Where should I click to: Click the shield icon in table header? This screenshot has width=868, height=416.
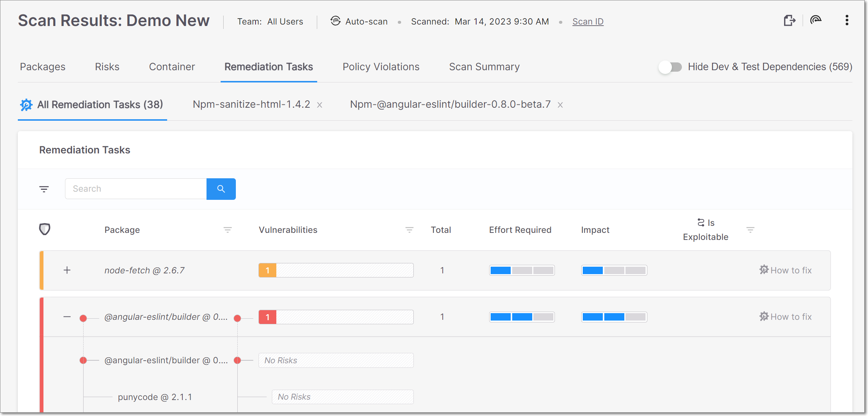tap(45, 229)
